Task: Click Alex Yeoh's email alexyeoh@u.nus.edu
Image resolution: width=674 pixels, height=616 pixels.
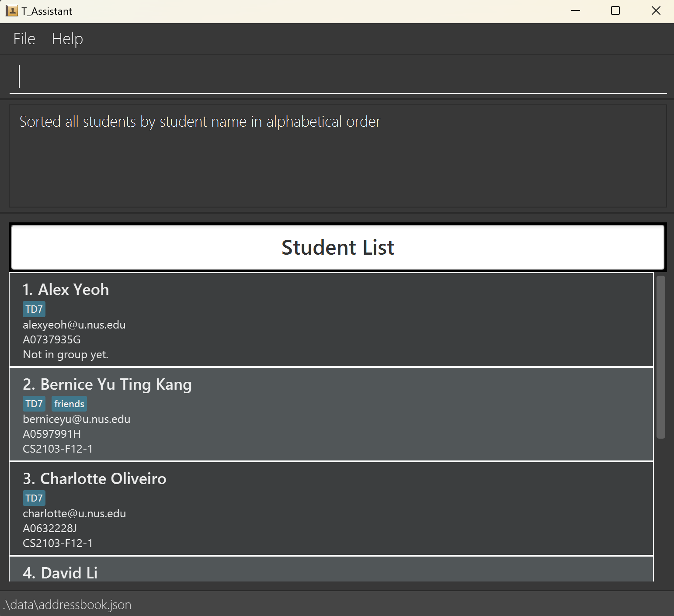Action: tap(74, 325)
